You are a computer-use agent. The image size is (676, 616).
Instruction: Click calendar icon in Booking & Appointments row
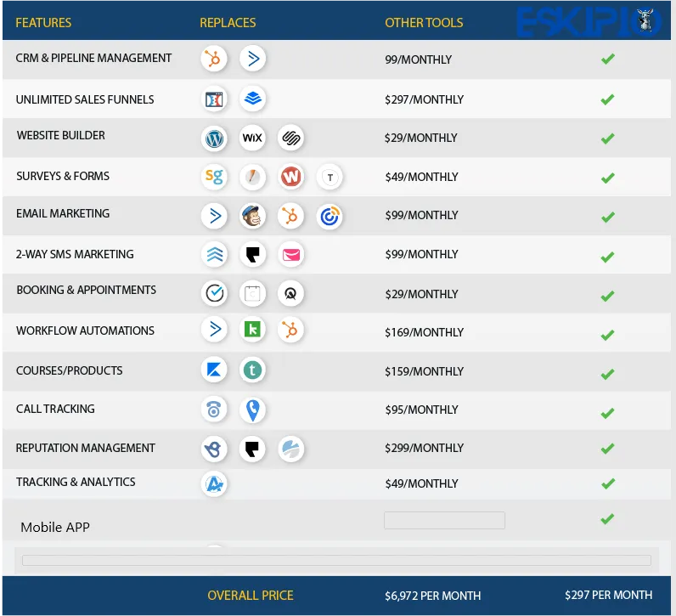[x=252, y=293]
